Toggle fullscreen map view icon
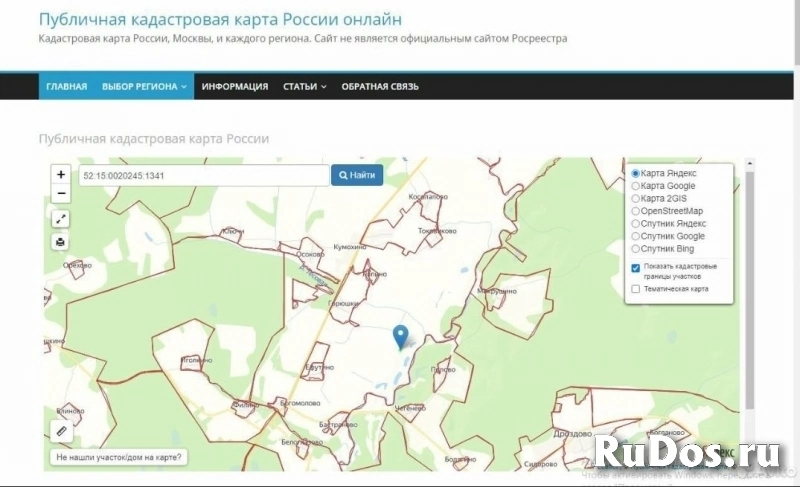800x487 pixels. pyautogui.click(x=61, y=219)
